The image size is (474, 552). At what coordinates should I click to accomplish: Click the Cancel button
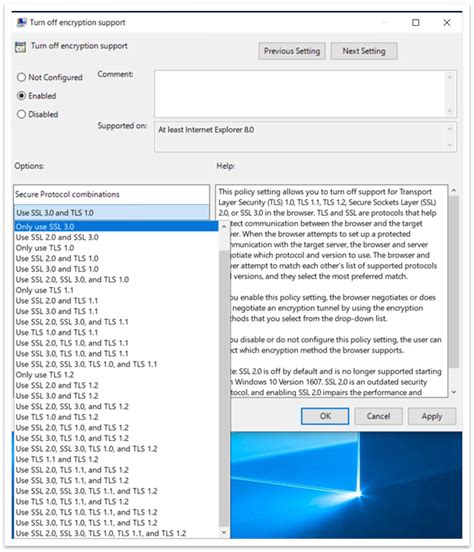coord(379,416)
